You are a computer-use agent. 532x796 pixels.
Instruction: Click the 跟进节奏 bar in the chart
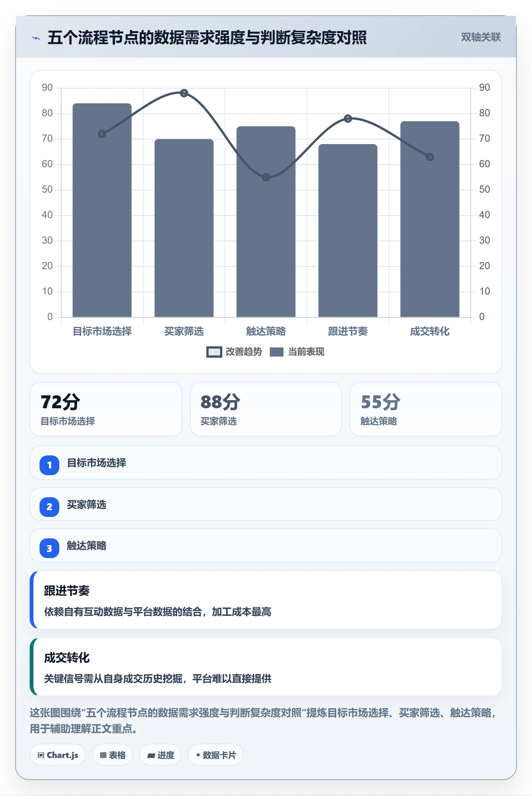348,231
